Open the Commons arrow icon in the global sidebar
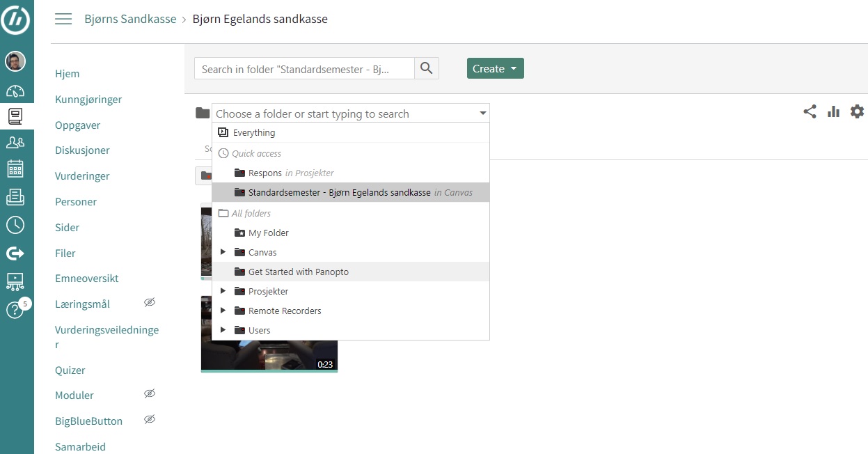The width and height of the screenshot is (868, 454). click(x=15, y=253)
